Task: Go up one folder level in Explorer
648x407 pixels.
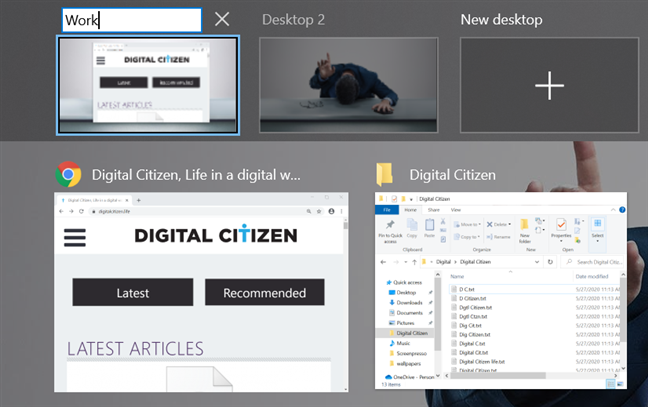Action: click(x=415, y=262)
